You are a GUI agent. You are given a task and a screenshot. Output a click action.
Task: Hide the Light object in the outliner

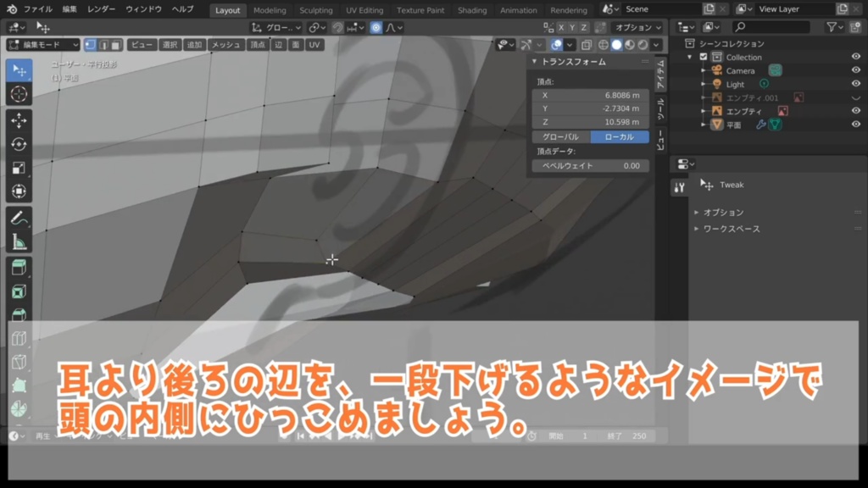pos(855,85)
